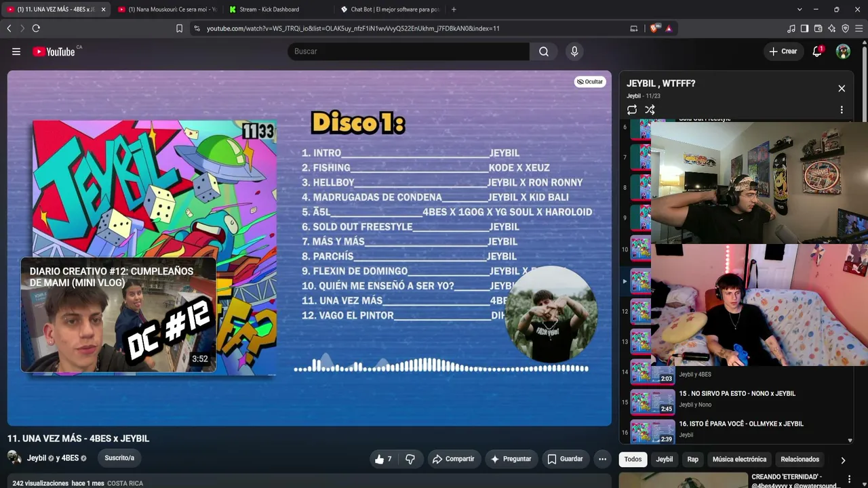Click the browser address bar URL
The width and height of the screenshot is (868, 488).
[x=353, y=28]
